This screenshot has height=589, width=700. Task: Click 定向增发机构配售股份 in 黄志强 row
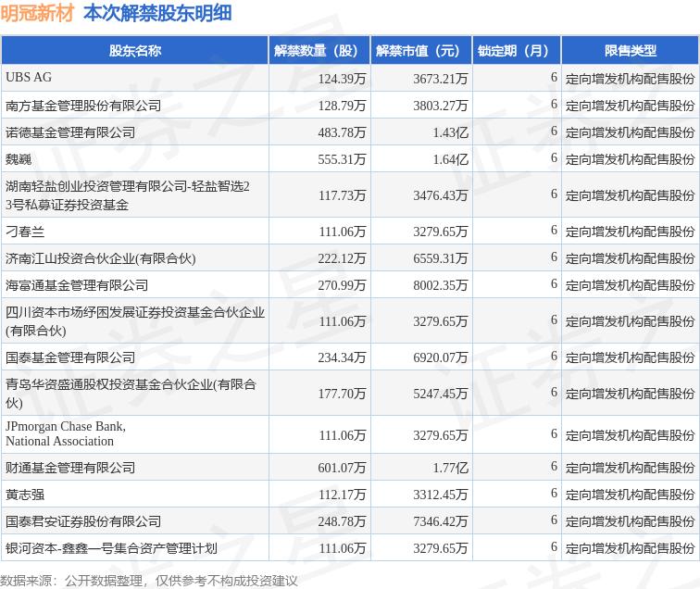click(631, 495)
